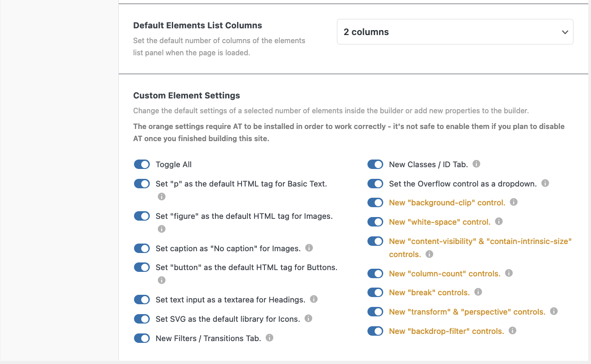Click info icon next to "background-clip" control
The width and height of the screenshot is (591, 364).
pyautogui.click(x=514, y=202)
